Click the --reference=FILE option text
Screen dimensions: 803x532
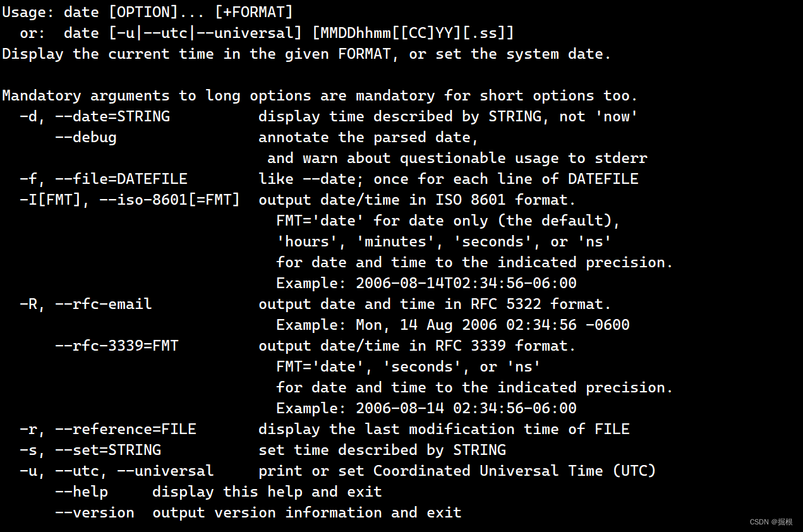coord(126,429)
